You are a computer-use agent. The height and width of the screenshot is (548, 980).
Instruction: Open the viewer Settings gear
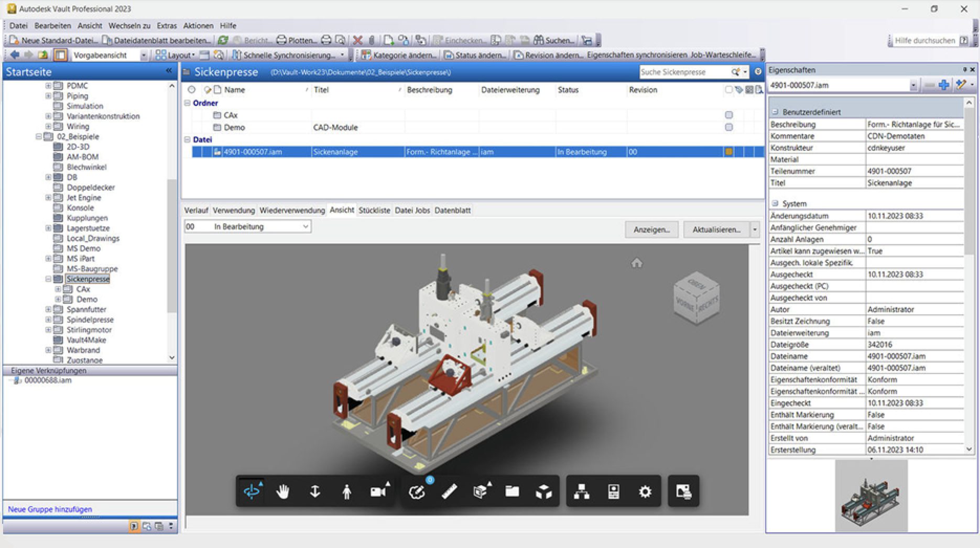(x=645, y=491)
